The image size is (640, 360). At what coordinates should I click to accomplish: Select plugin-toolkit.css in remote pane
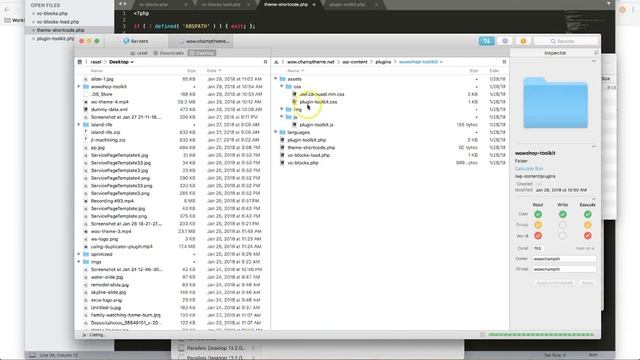(x=318, y=102)
